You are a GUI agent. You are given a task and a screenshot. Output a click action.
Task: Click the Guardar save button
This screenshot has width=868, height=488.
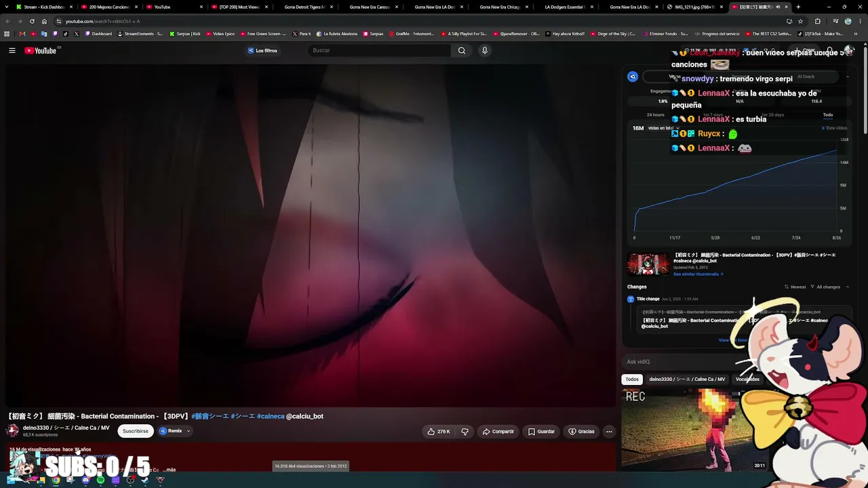pyautogui.click(x=541, y=431)
